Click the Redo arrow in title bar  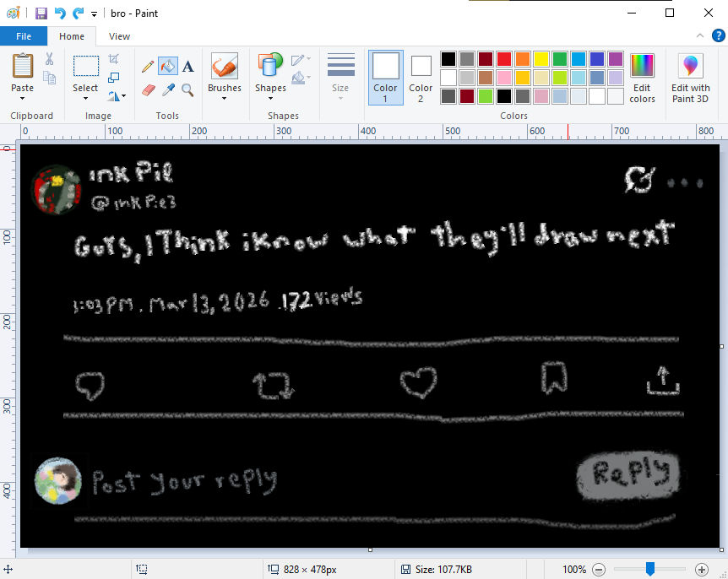pos(78,13)
